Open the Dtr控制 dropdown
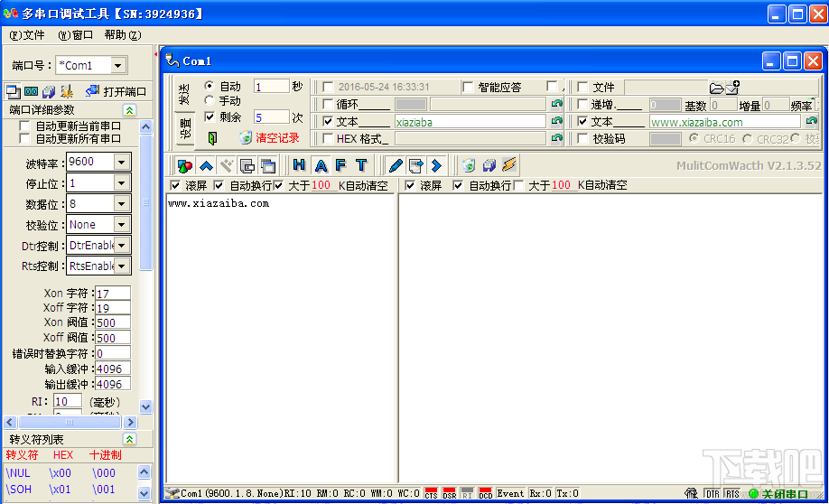The width and height of the screenshot is (829, 504). pyautogui.click(x=122, y=246)
